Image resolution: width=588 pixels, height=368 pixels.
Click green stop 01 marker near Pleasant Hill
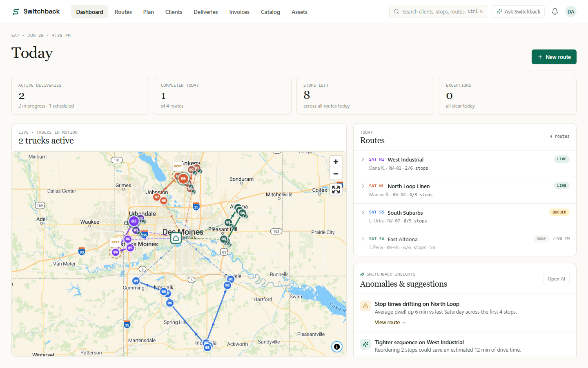(228, 222)
